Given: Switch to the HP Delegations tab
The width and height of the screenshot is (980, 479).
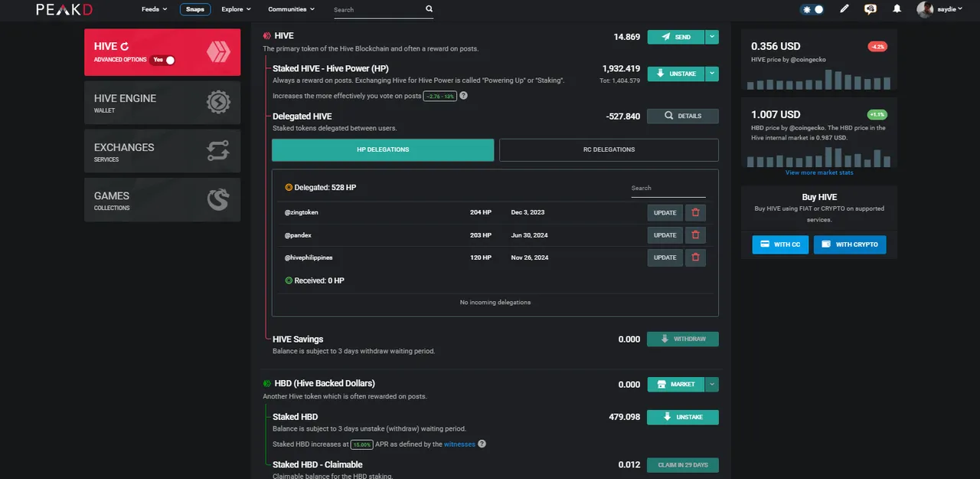Looking at the screenshot, I should 383,149.
